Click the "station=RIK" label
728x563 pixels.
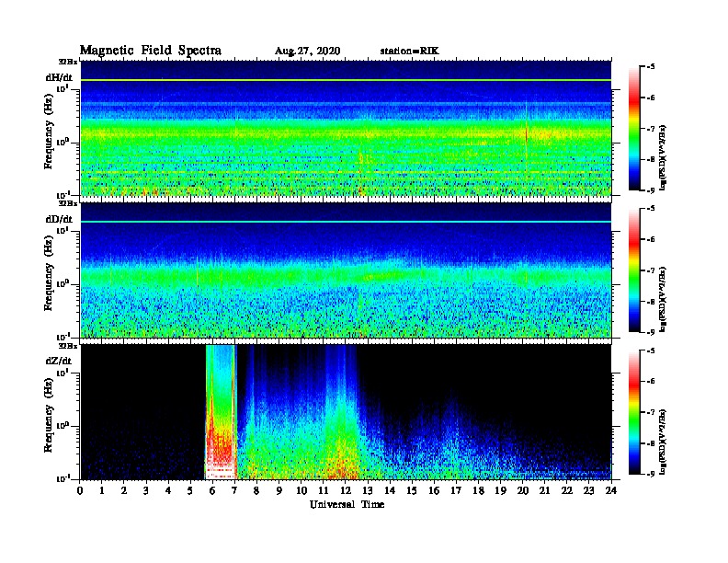(x=409, y=51)
